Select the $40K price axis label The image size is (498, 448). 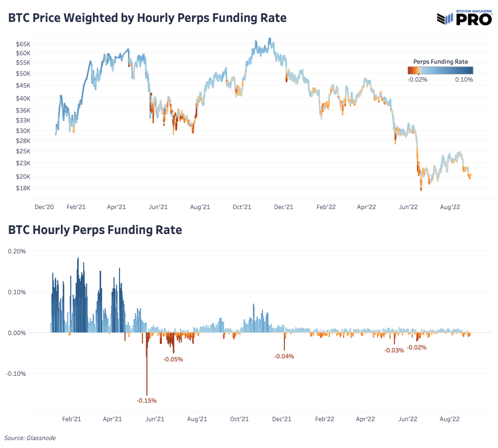pos(23,98)
